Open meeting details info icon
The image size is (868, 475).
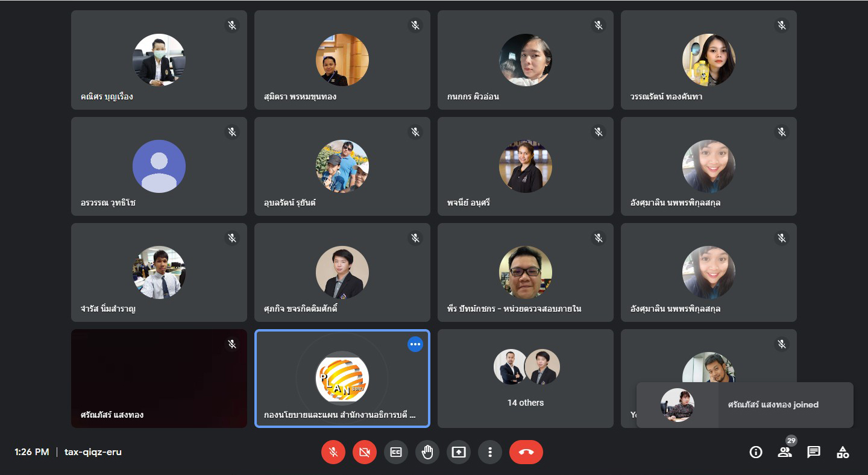click(756, 452)
